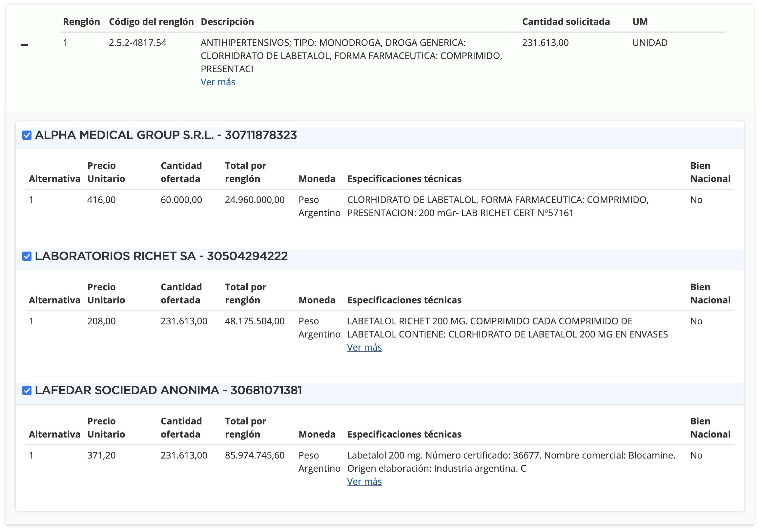Click the UM column header
761x532 pixels.
640,22
